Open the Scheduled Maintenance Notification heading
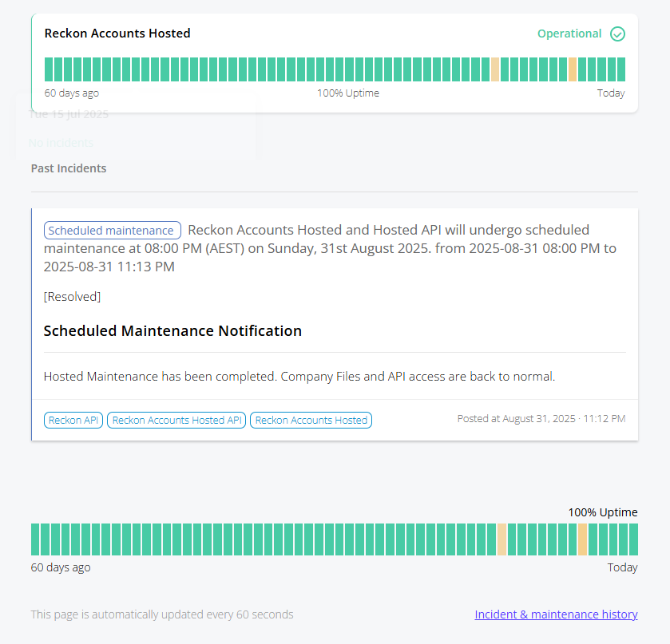This screenshot has height=644, width=670. [x=172, y=331]
